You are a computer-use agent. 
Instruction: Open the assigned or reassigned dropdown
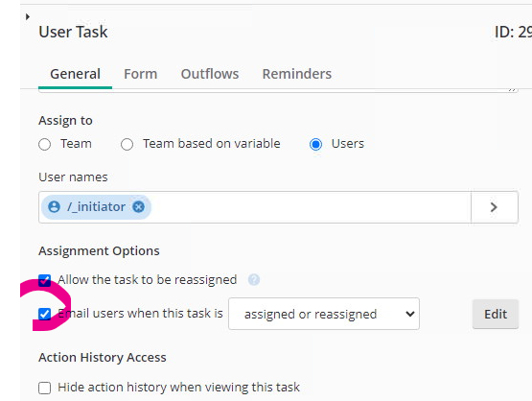(x=324, y=314)
